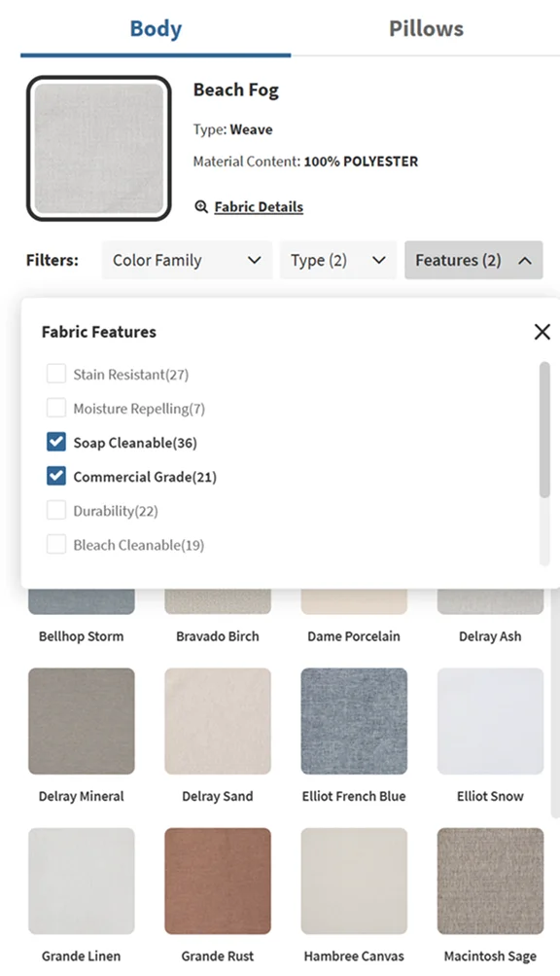
Task: Choose the Macintosh Sage fabric
Action: [490, 881]
